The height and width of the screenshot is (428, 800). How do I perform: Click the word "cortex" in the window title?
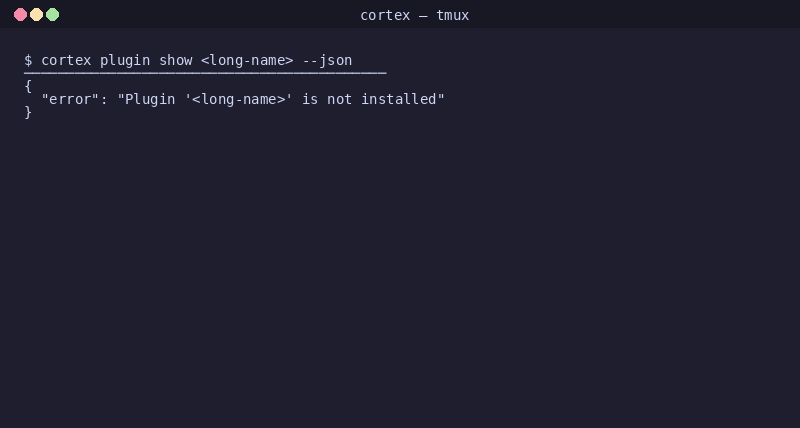385,15
